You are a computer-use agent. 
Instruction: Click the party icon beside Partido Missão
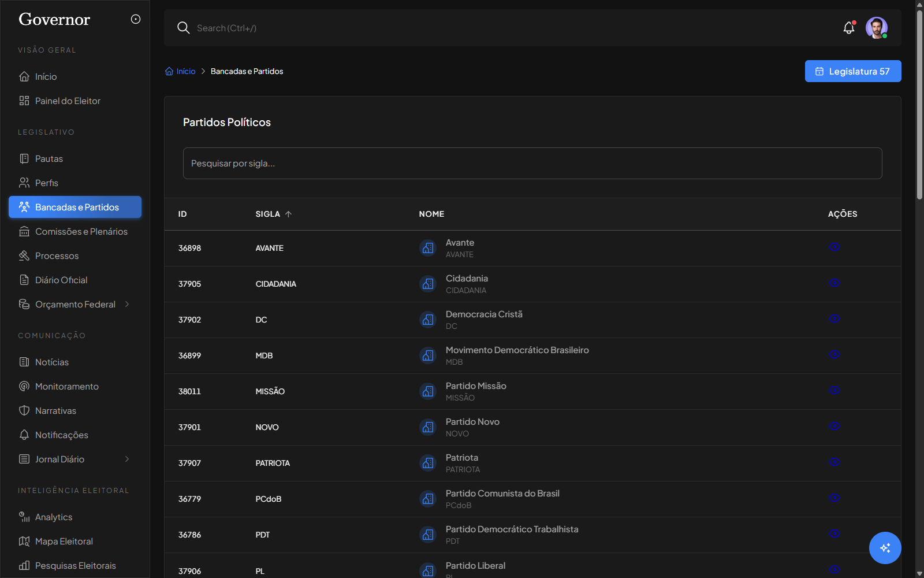428,391
